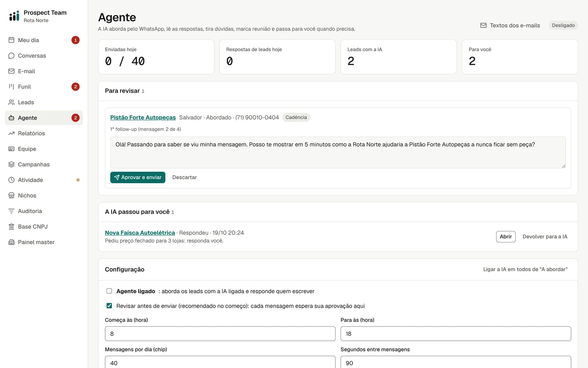Click the Meu dia badge showing 1
This screenshot has height=368, width=588.
tap(75, 40)
